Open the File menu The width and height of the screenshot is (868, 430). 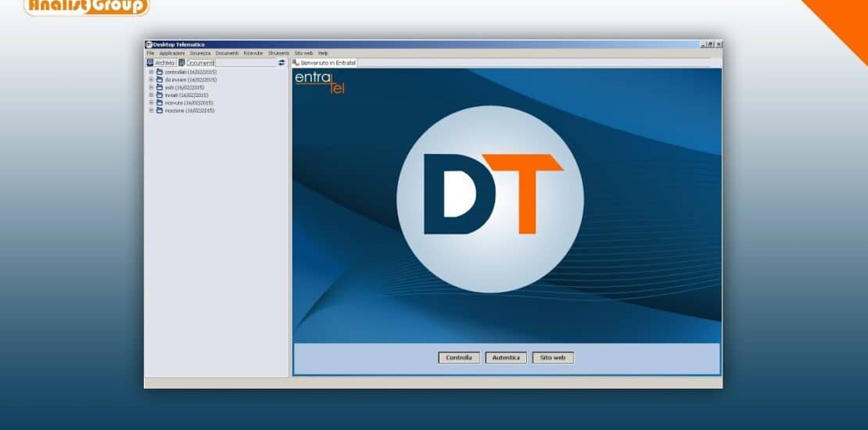point(151,53)
